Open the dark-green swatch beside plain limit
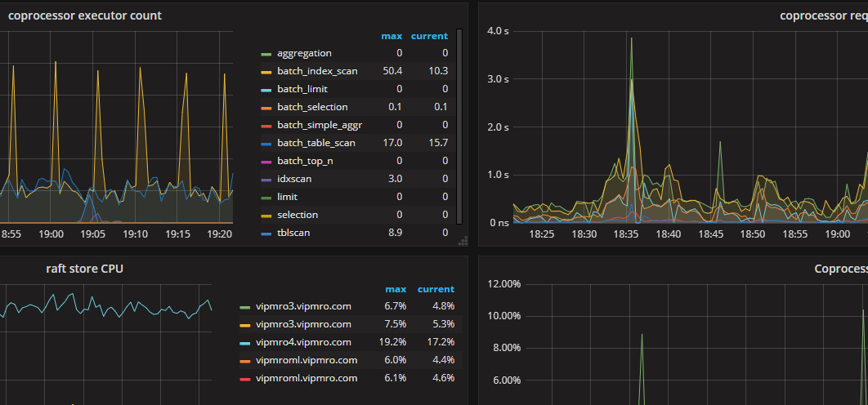868x405 pixels. 266,198
